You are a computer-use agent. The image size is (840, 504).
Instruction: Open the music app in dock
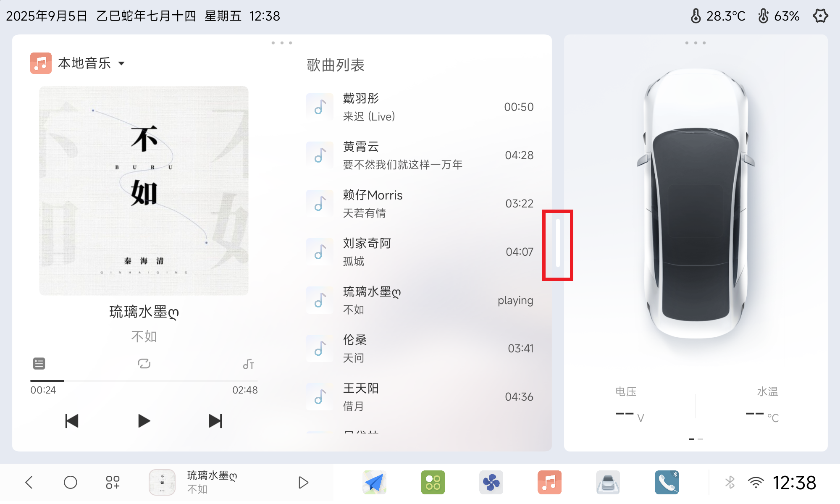(549, 482)
